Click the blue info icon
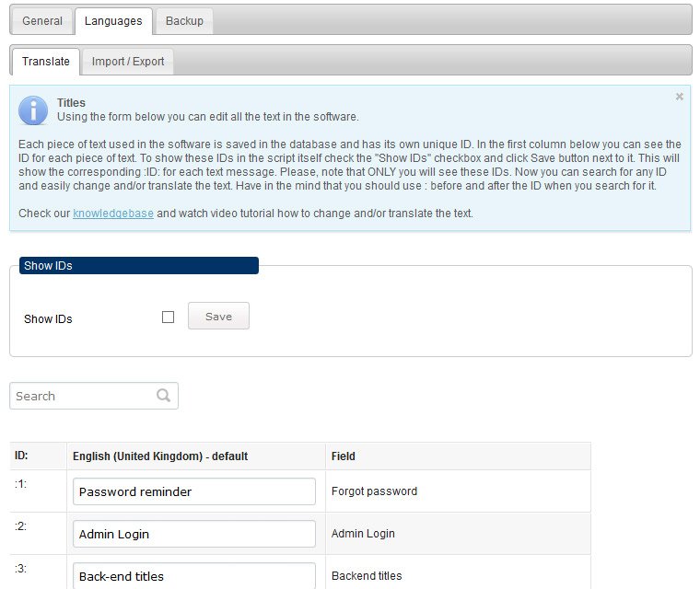 [x=33, y=110]
